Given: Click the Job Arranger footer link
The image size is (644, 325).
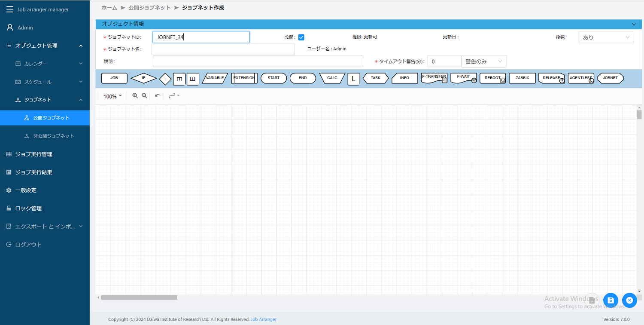Looking at the screenshot, I should (x=264, y=319).
